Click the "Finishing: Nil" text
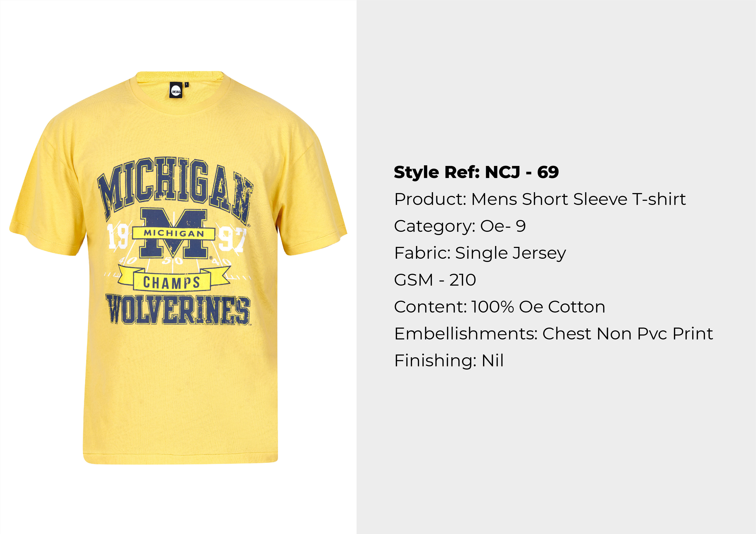Viewport: 756px width, 534px height. click(449, 361)
